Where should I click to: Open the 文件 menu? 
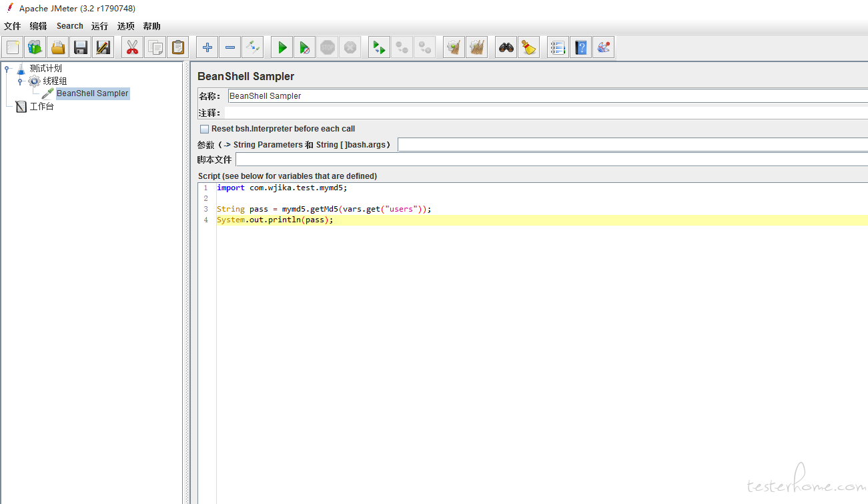tap(13, 26)
